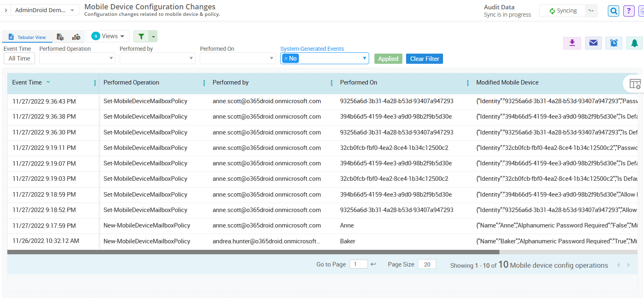Open the column settings table icon

(635, 84)
